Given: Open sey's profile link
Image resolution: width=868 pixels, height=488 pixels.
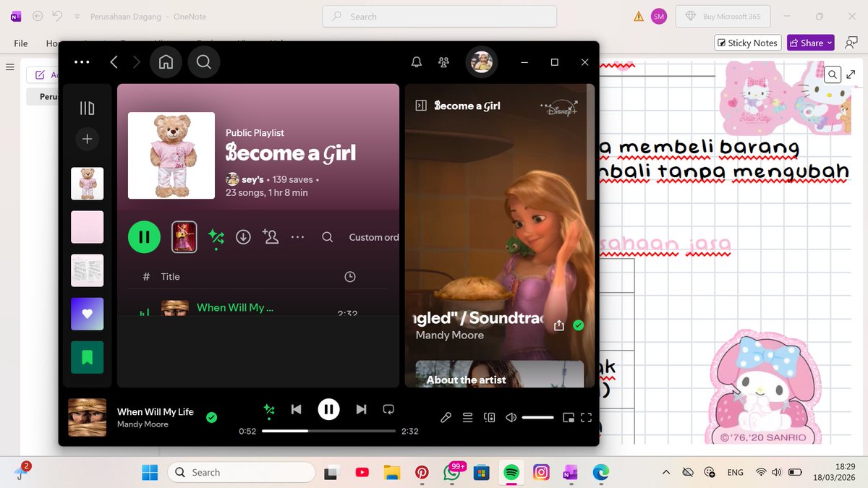Looking at the screenshot, I should tap(252, 179).
